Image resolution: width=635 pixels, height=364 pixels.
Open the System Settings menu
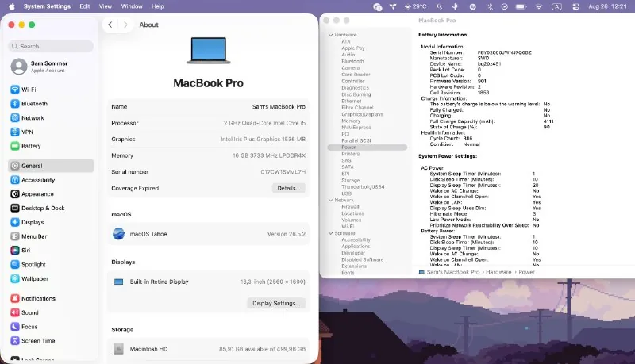[47, 6]
